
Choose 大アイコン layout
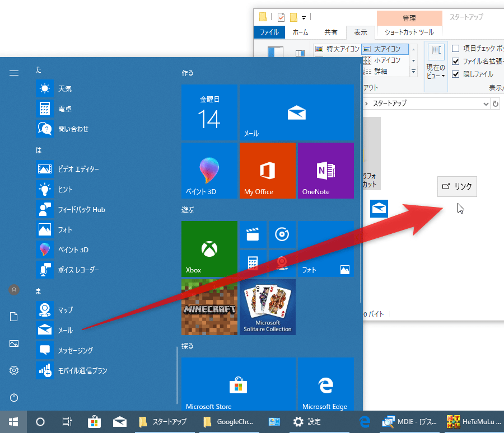[385, 49]
